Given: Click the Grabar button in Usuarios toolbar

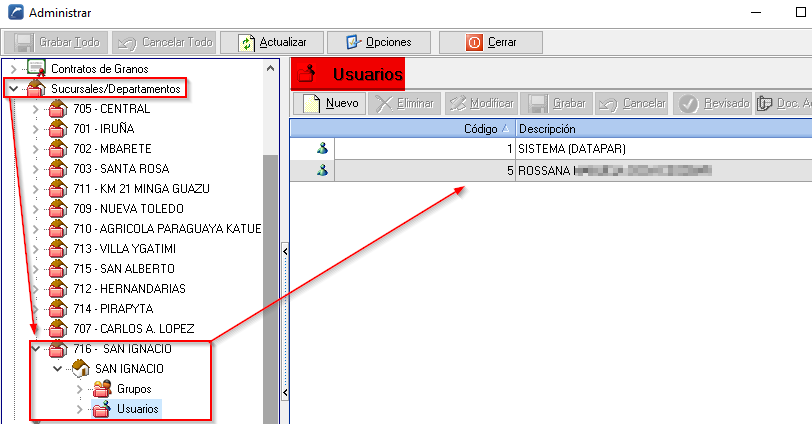Looking at the screenshot, I should click(557, 104).
